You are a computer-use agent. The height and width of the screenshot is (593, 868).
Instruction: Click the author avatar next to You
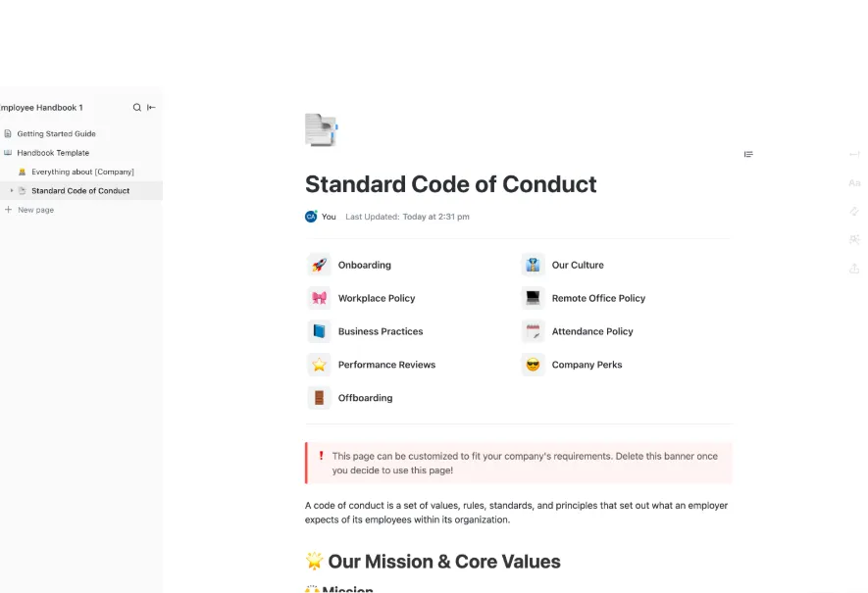click(x=311, y=217)
